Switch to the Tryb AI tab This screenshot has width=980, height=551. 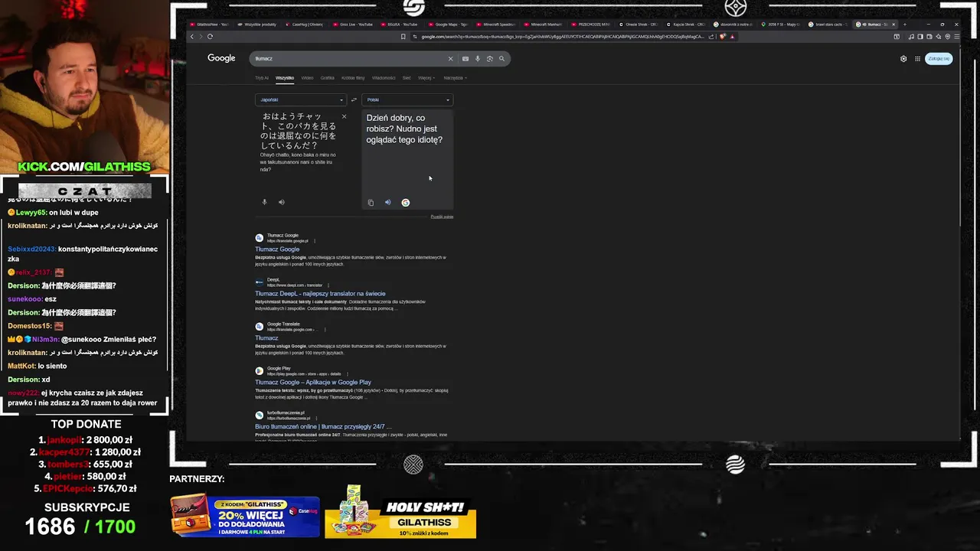[262, 77]
